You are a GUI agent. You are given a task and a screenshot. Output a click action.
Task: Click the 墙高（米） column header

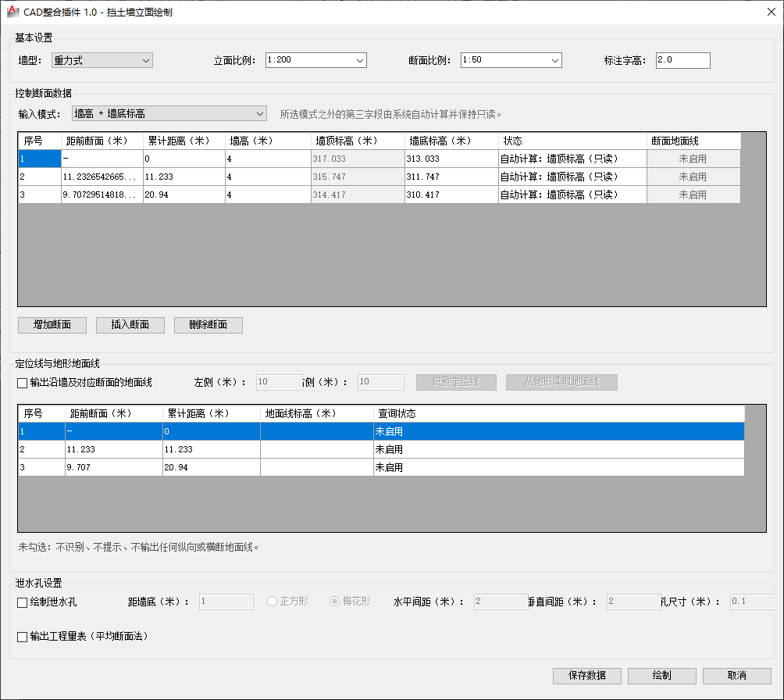click(x=268, y=141)
